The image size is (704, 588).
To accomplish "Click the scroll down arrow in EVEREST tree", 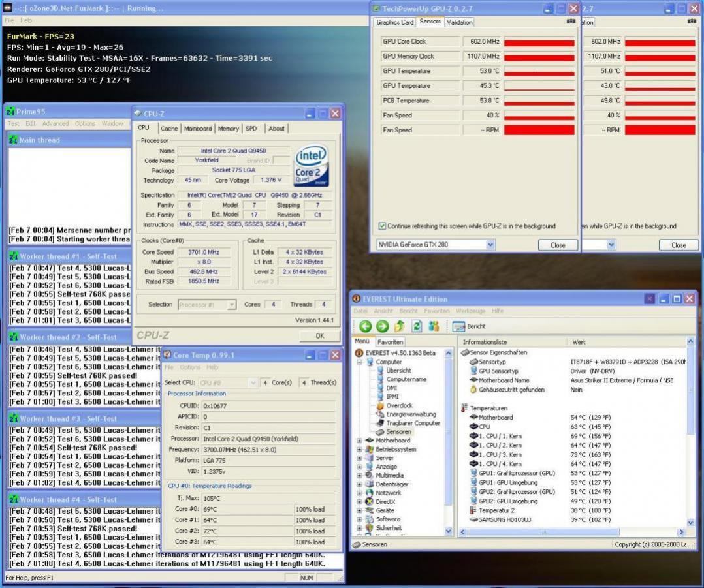I will pos(448,531).
